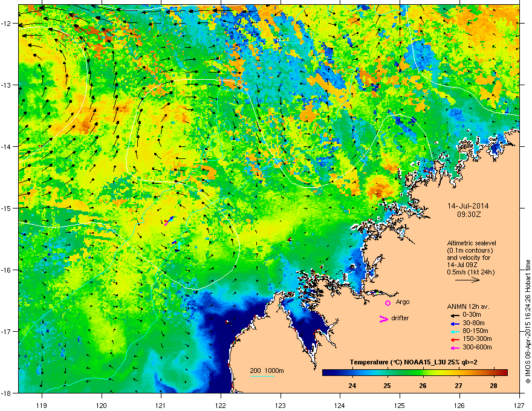Viewport: 532px width, 411px height.
Task: Click the cyan 200 1000m depth contour line sample
Action: [x=262, y=376]
